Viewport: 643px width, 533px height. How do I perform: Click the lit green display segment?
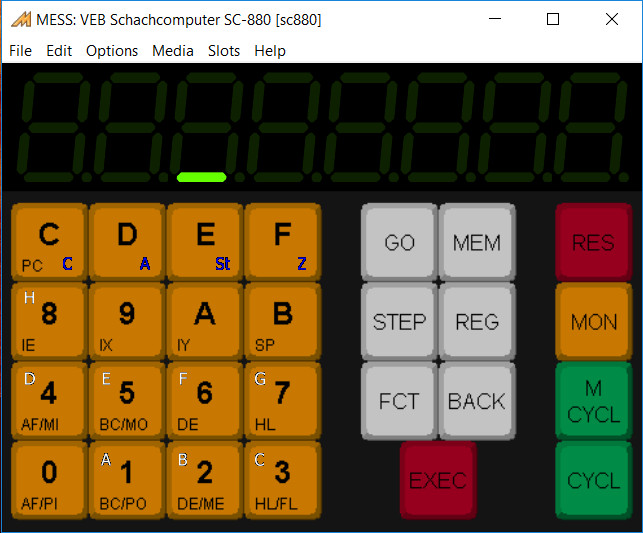(201, 177)
